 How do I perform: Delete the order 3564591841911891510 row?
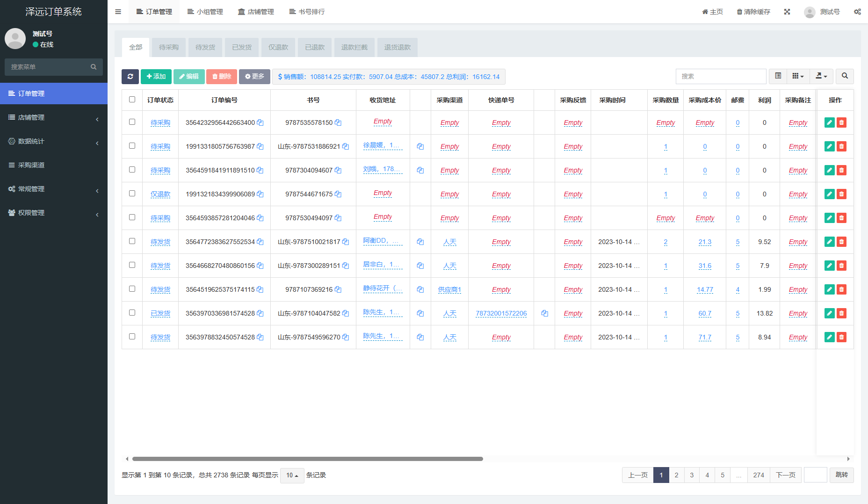(x=841, y=170)
